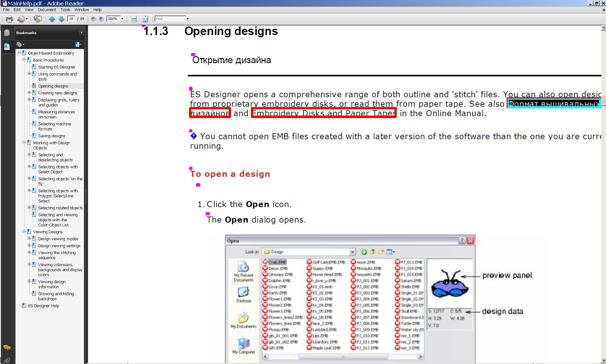
Task: Go to previous page with up arrow
Action: click(x=52, y=19)
